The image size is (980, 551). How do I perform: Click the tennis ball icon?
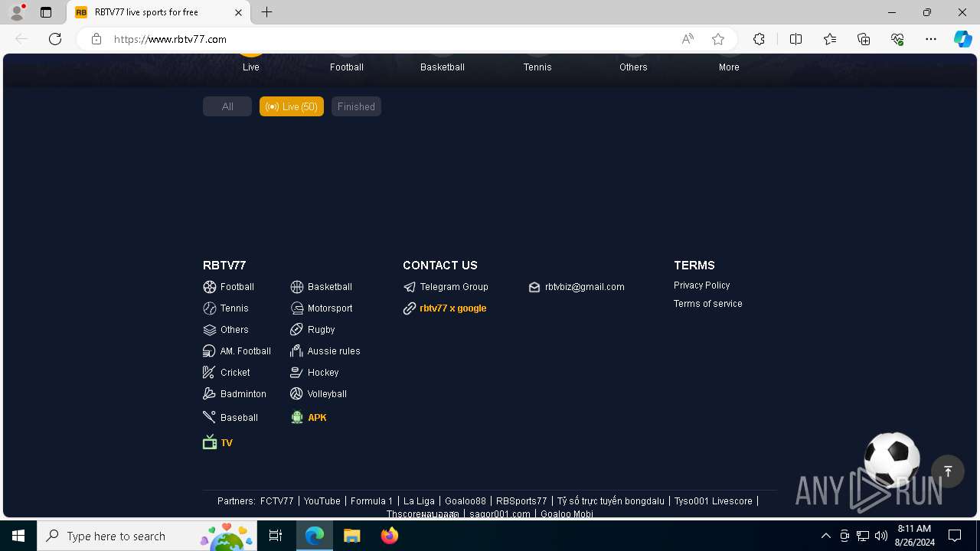(x=210, y=308)
